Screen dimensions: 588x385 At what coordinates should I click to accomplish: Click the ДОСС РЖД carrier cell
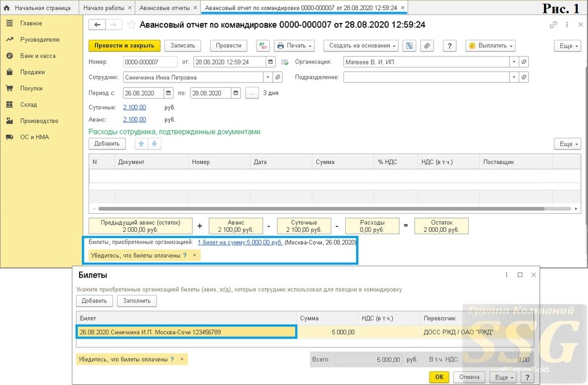pos(477,332)
